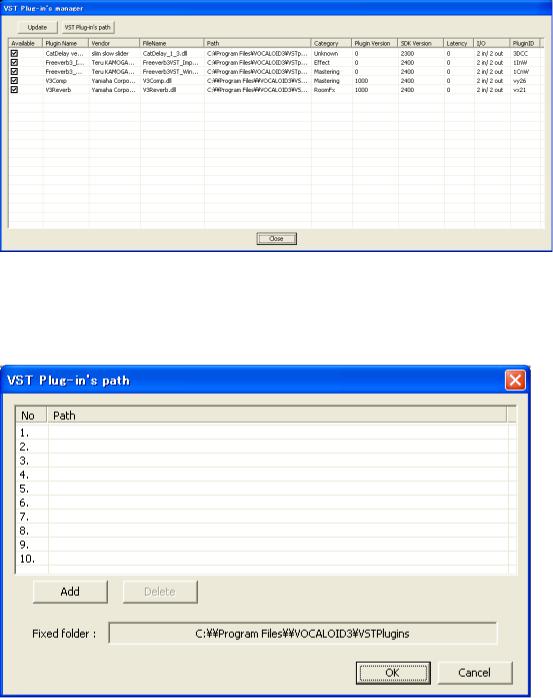
Task: Click the Unknown category cell
Action: coord(326,53)
